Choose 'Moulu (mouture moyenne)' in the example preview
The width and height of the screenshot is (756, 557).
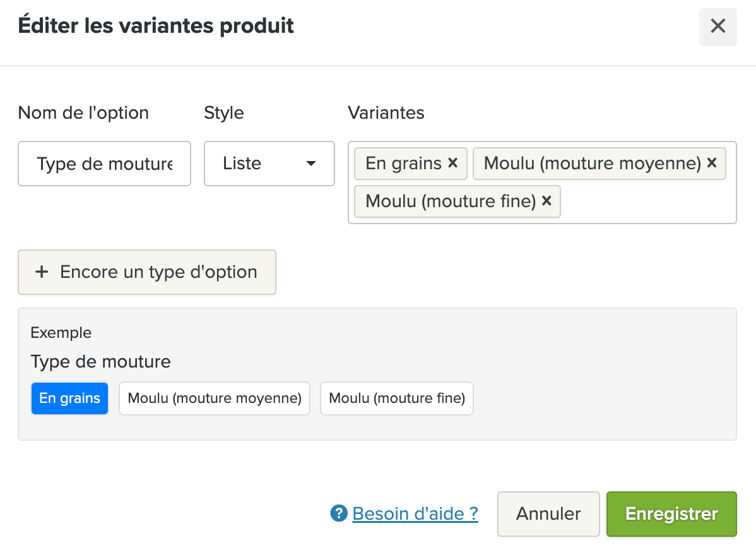215,398
